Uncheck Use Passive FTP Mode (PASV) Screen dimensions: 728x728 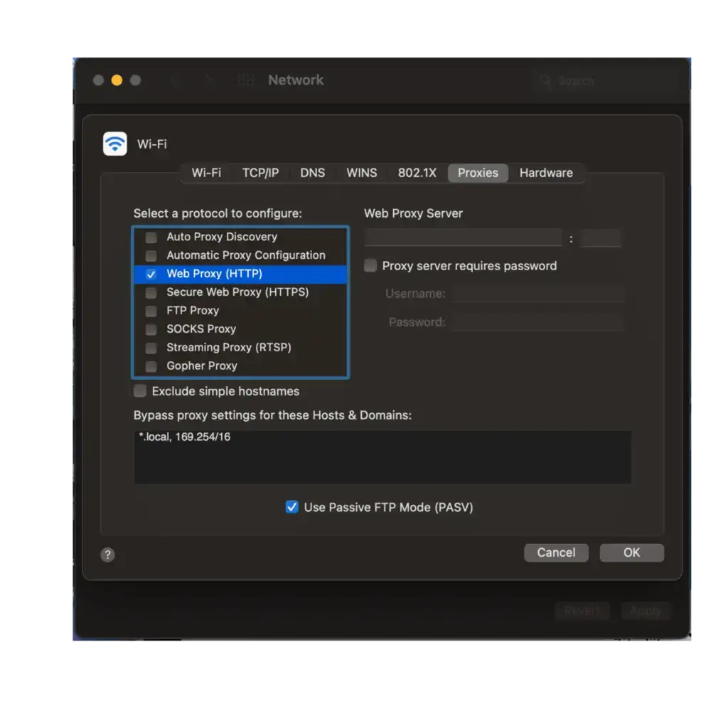[292, 507]
